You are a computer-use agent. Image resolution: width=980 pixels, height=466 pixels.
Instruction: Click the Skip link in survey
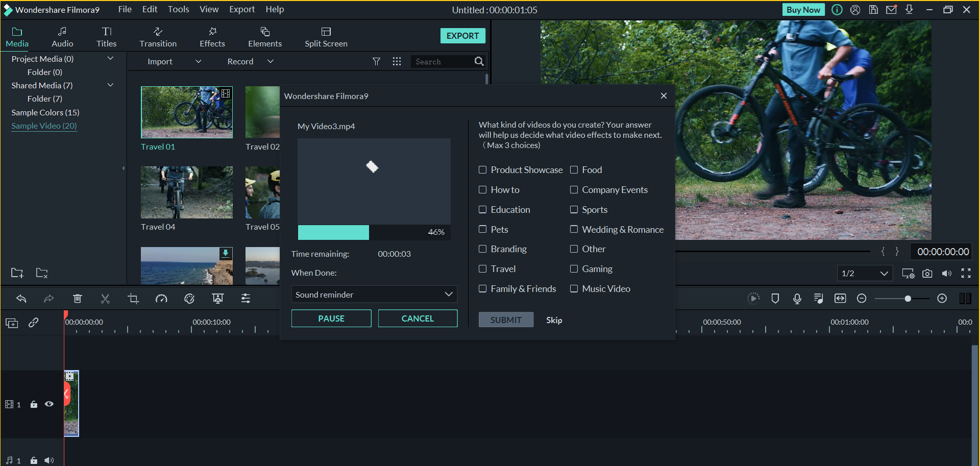click(554, 320)
